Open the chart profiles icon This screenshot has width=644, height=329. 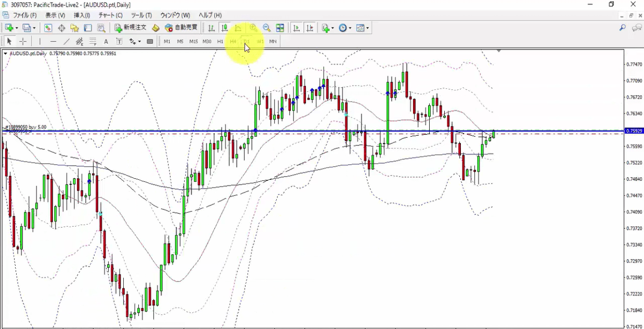(x=27, y=28)
